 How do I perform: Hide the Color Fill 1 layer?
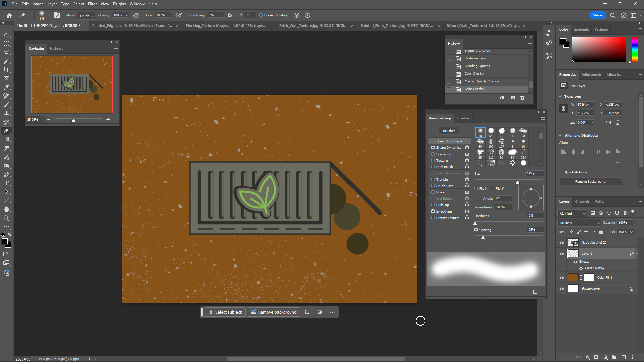561,278
